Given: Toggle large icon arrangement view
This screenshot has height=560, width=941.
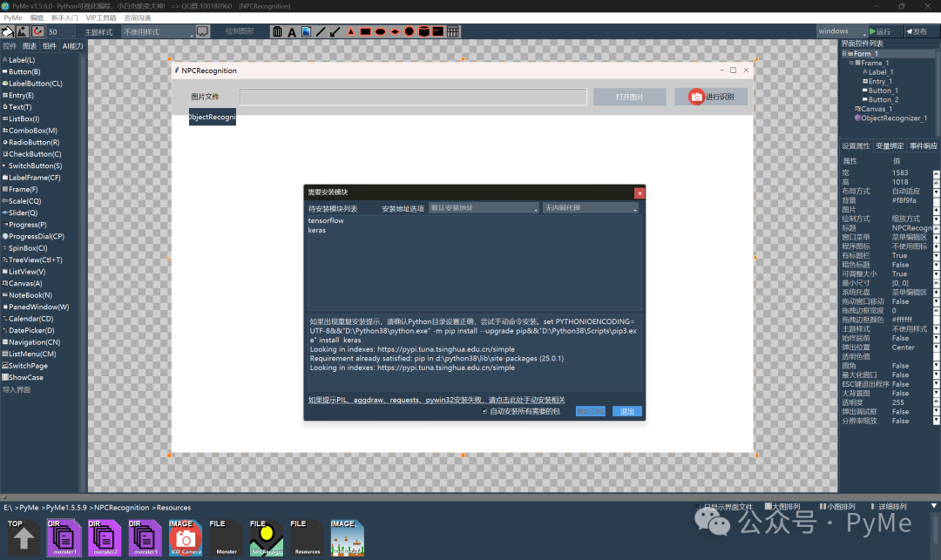Looking at the screenshot, I should 783,507.
